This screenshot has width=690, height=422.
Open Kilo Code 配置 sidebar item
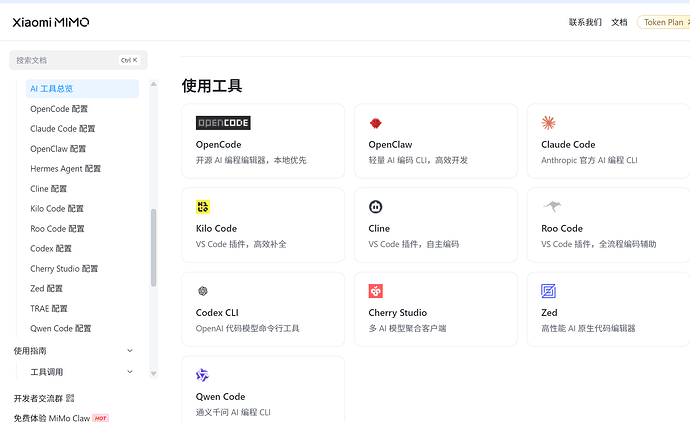[x=57, y=209]
